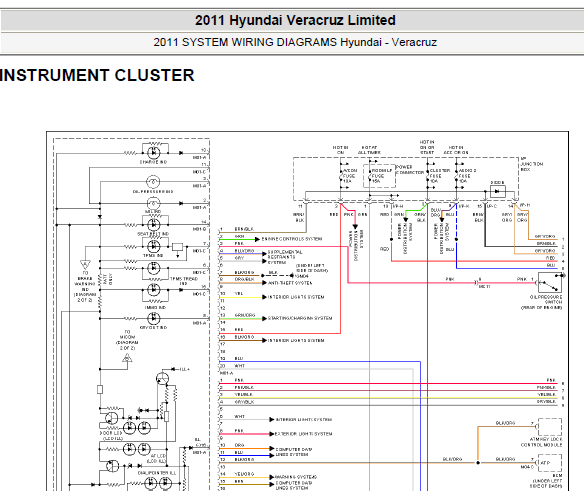Screen dimensions: 584x491
Task: Click the ATM KEY LOCK CONTROL MODULE dashed box
Action: (550, 427)
